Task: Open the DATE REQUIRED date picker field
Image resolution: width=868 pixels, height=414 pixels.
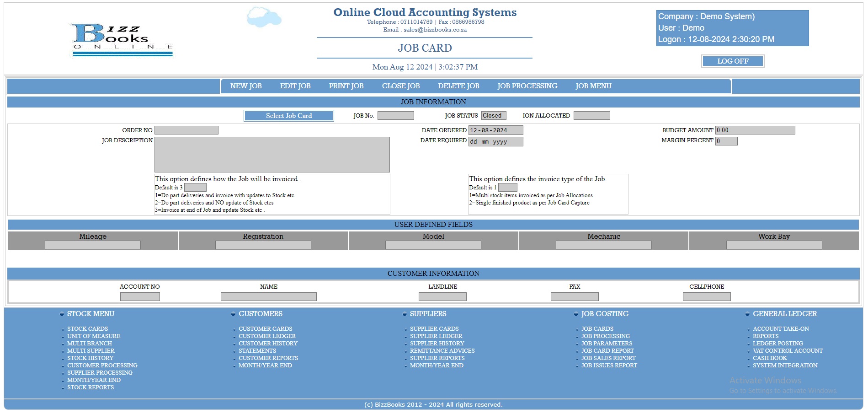Action: pos(495,142)
